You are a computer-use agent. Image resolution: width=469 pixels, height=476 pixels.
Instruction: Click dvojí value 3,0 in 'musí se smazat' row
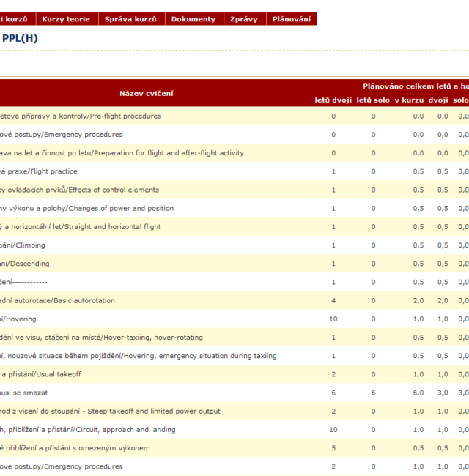(443, 393)
